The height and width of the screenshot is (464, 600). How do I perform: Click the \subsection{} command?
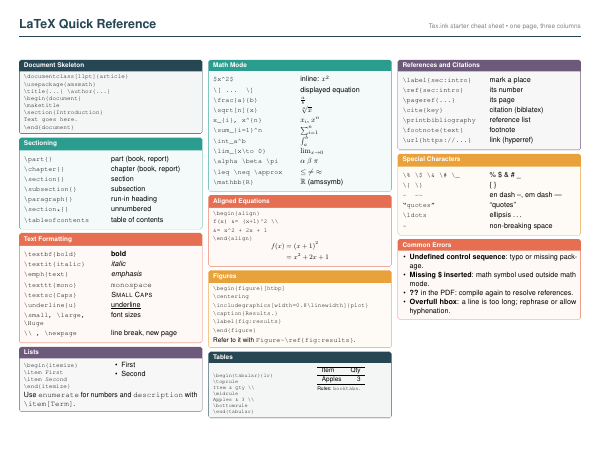[50, 189]
